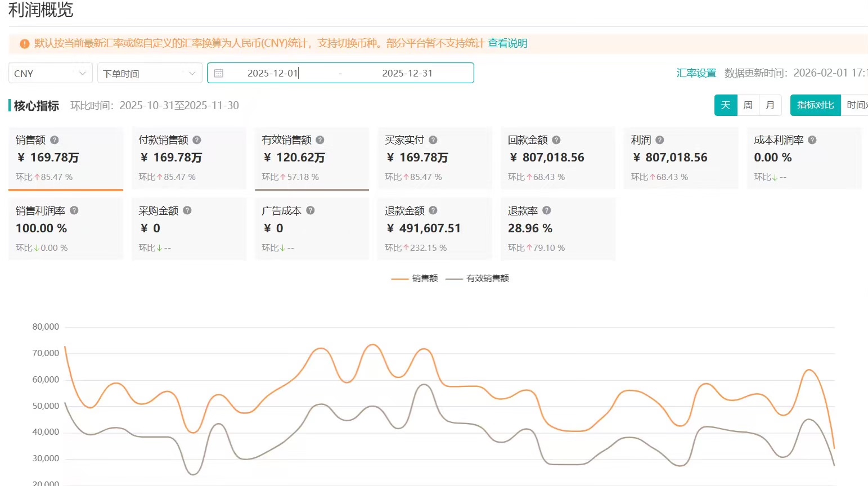Switch granularity to 月

point(771,105)
